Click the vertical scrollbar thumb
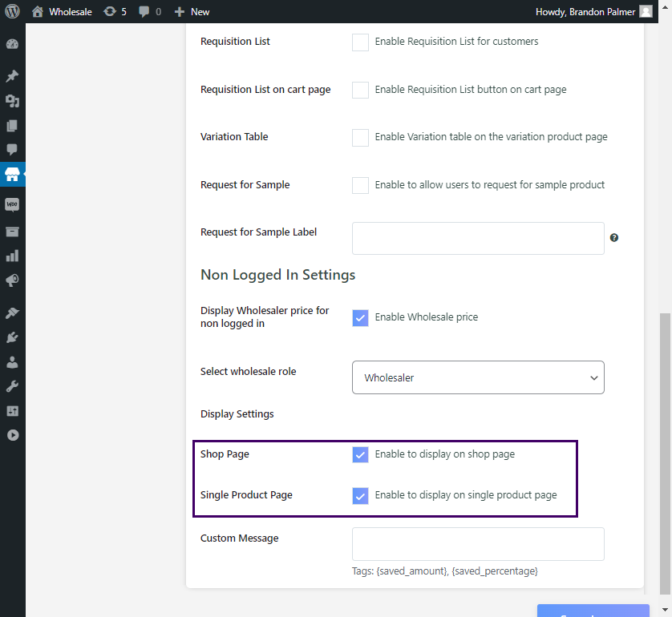This screenshot has height=617, width=672. [x=665, y=454]
